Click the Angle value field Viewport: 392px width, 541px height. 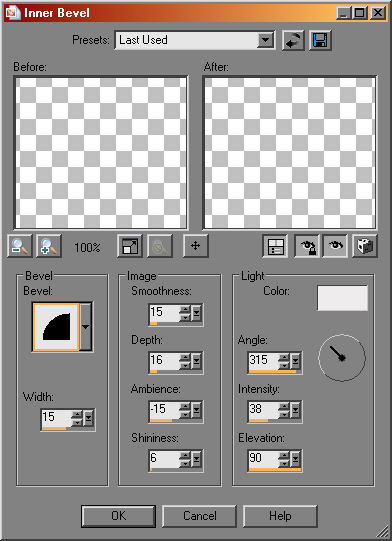(x=264, y=361)
